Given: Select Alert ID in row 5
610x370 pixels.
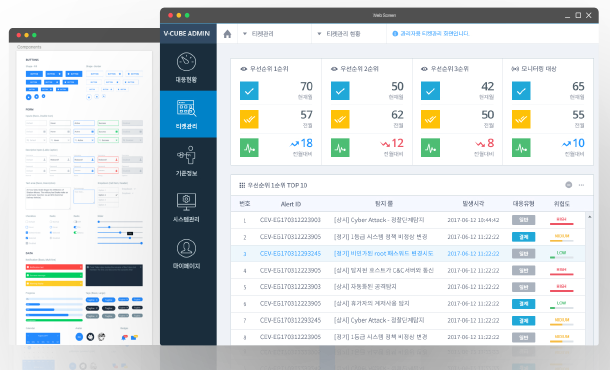Looking at the screenshot, I should 290,287.
